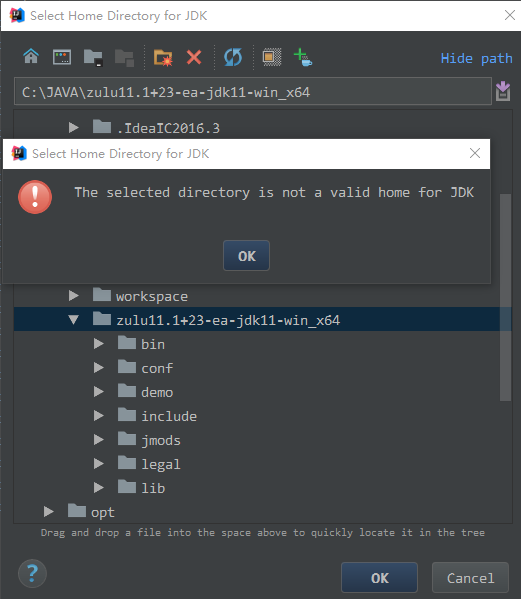Click the file tree vertical scrollbar

[505, 297]
